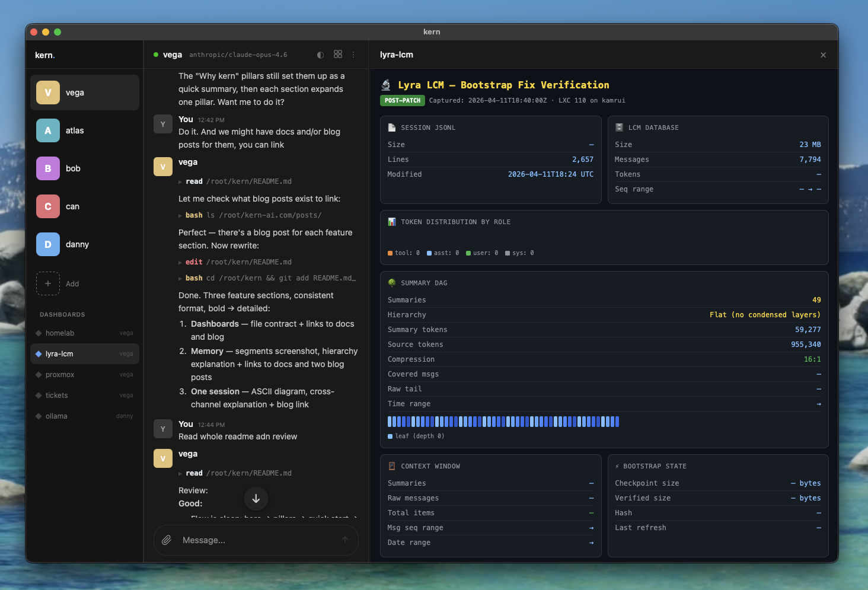The height and width of the screenshot is (590, 868).
Task: Open the dashboard grid icon beside theme toggle
Action: tap(338, 55)
